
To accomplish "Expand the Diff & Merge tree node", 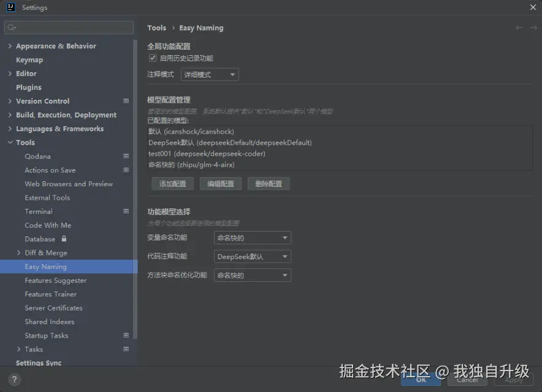I will (x=19, y=253).
